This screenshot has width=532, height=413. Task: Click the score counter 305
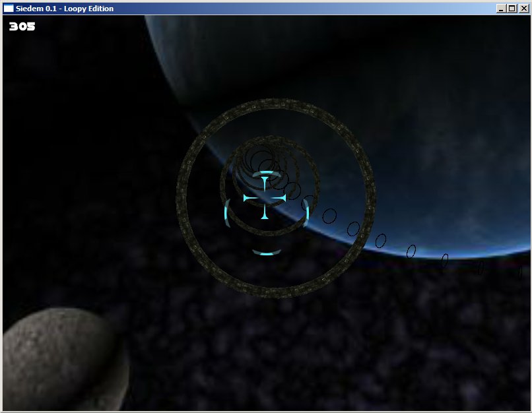[22, 26]
